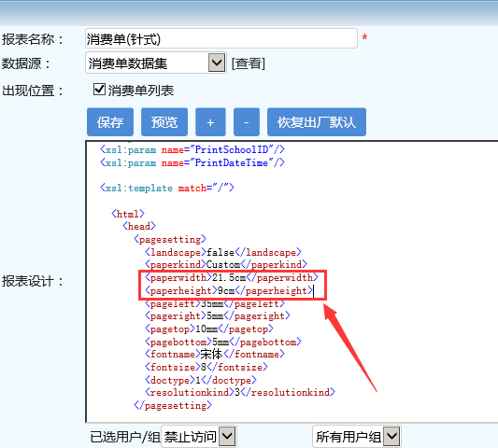
Task: Click the fontsize 8 line in code
Action: point(206,367)
